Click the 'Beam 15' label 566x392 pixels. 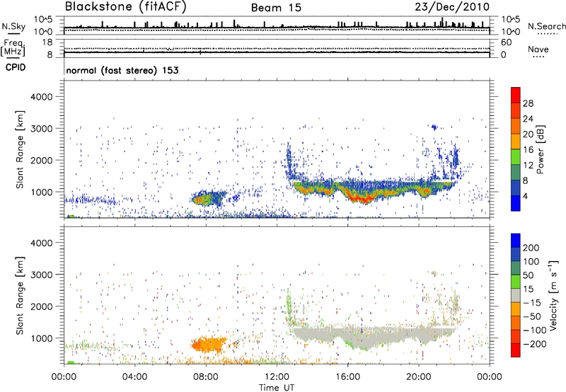pos(276,8)
